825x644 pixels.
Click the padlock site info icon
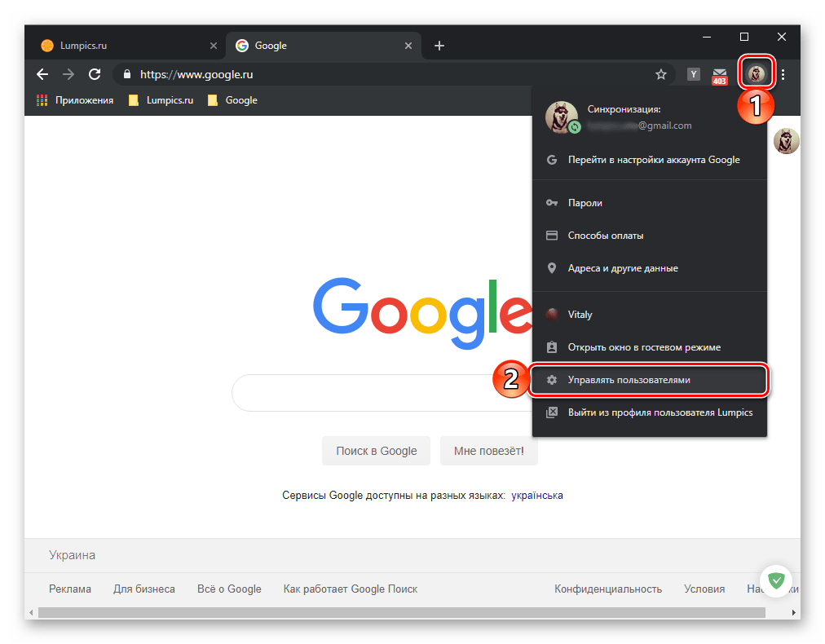(x=127, y=74)
